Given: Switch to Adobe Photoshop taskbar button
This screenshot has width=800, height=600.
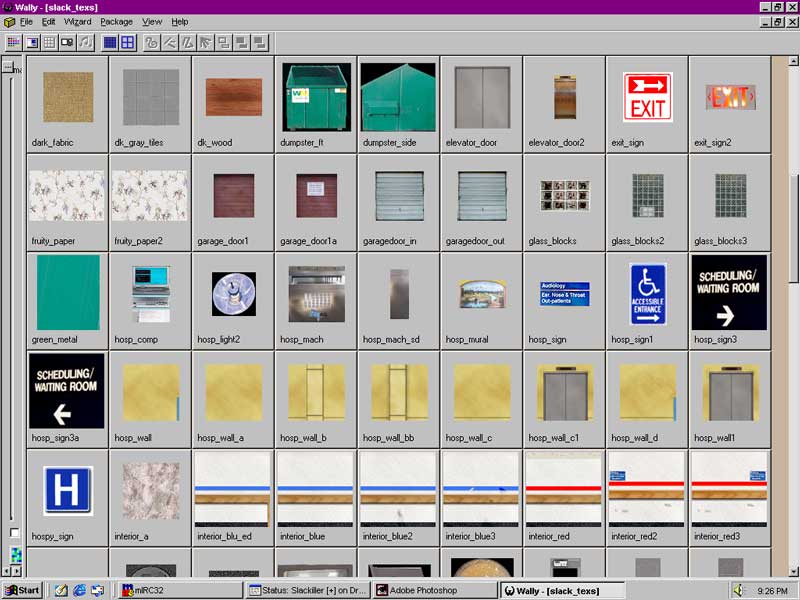Looking at the screenshot, I should [434, 590].
